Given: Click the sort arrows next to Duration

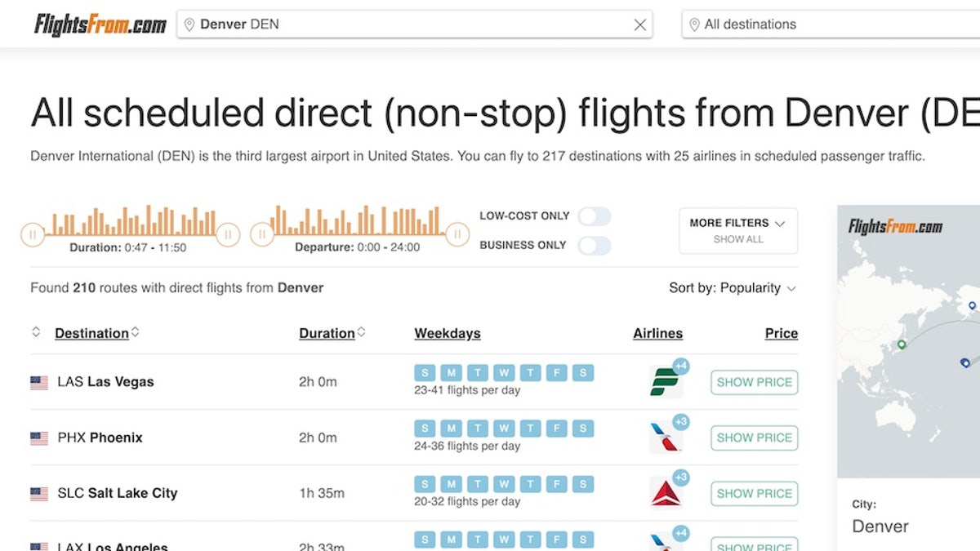Looking at the screenshot, I should point(361,331).
